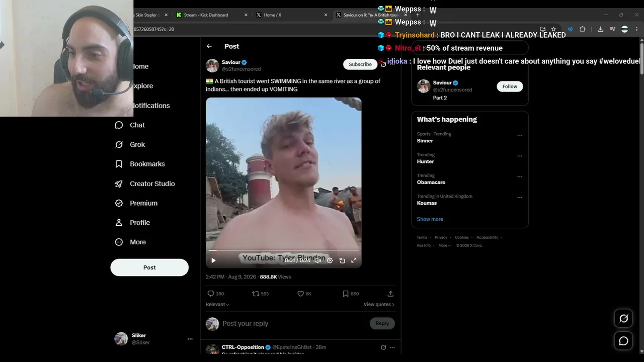
Task: Click the reply icon showing 260
Action: point(211,294)
